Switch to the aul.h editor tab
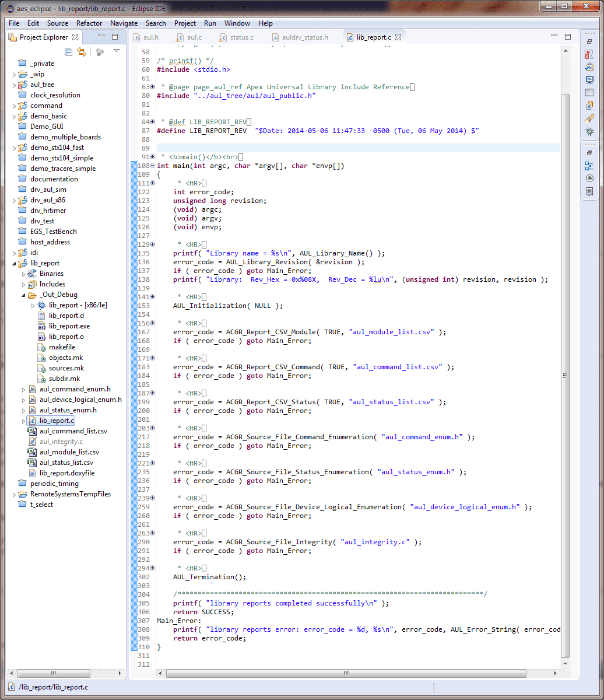 pos(146,37)
